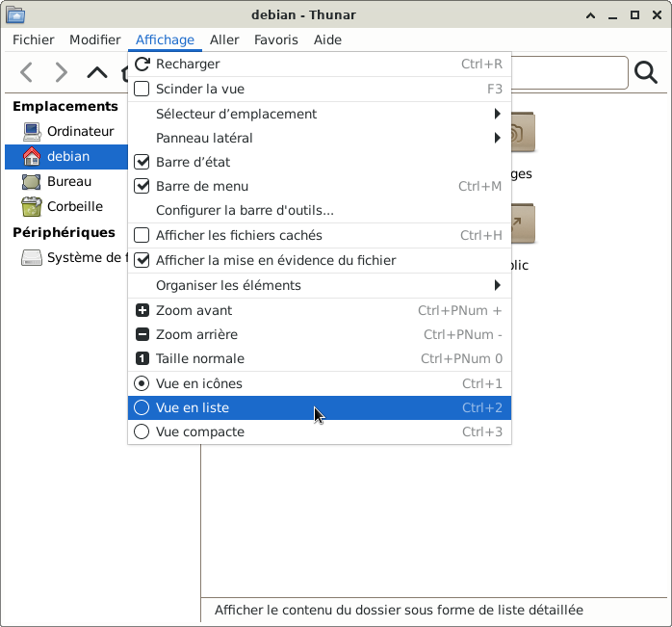
Task: Maximize the Thunar window
Action: pos(634,15)
